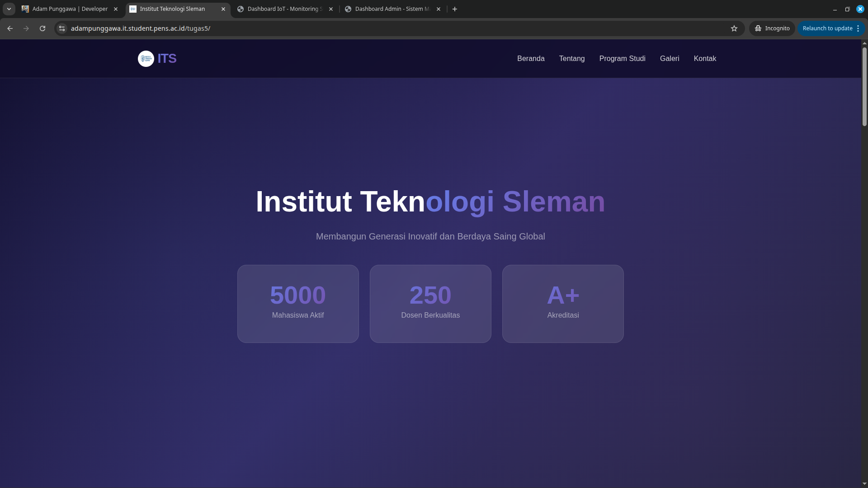Open a new browser tab
Image resolution: width=868 pixels, height=488 pixels.
coord(454,9)
